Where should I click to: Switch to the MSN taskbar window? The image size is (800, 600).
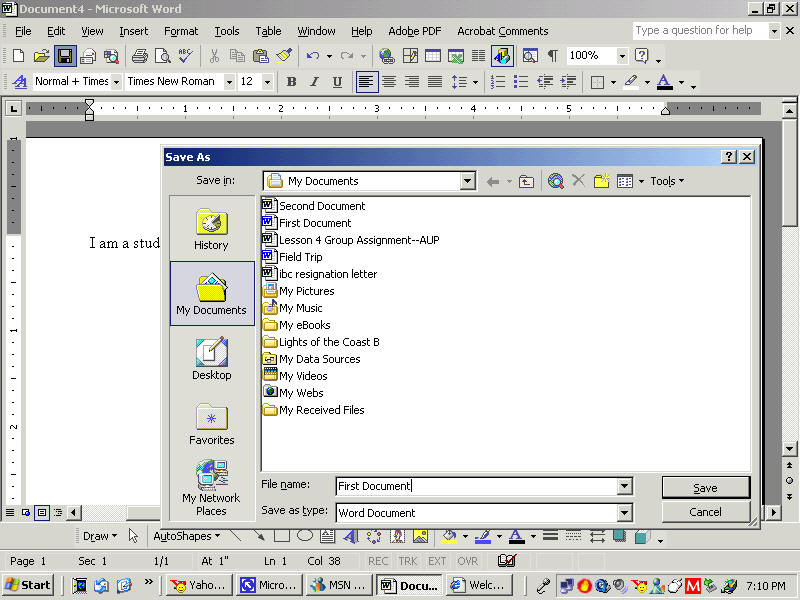(339, 585)
